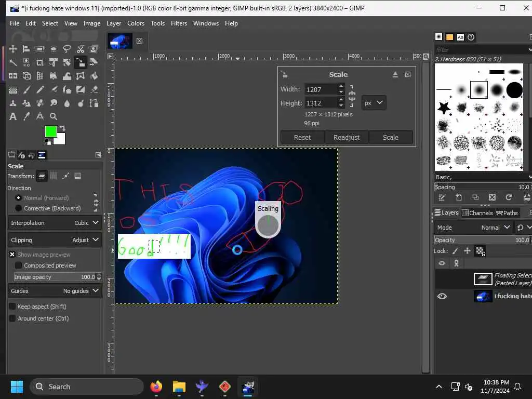Open the Clipping Adjust dropdown

(55, 240)
